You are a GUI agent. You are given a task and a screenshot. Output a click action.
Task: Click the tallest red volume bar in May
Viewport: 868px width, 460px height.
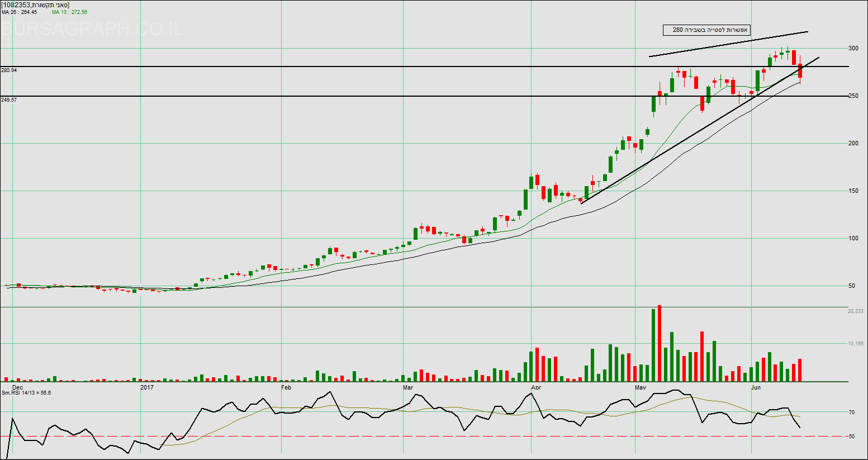click(x=660, y=343)
